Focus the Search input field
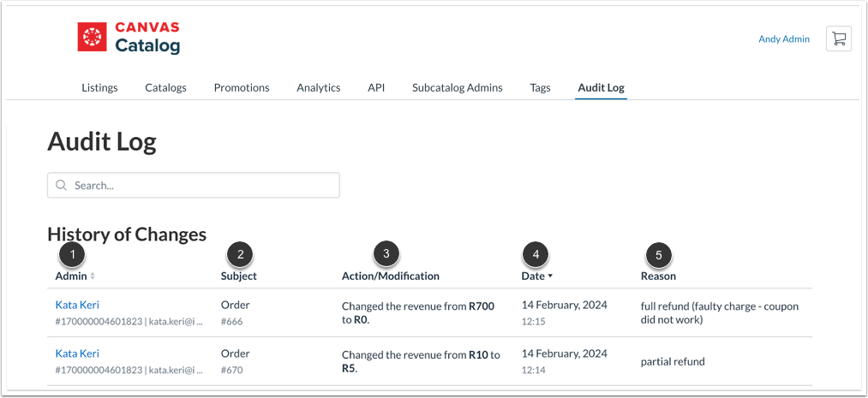Viewport: 868px width, 398px height. 193,185
